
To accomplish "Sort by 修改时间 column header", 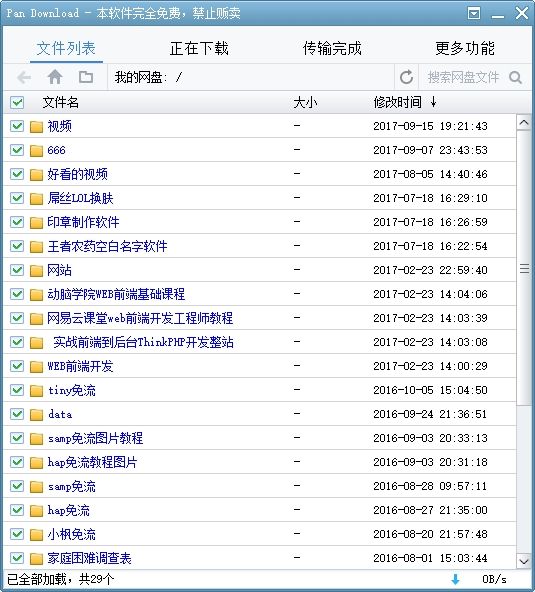I will (397, 102).
